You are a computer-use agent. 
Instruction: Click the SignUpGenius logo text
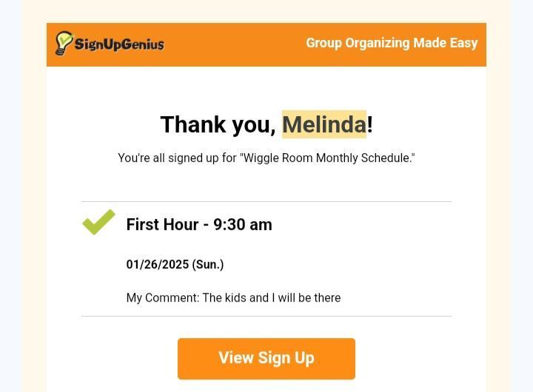pos(119,44)
